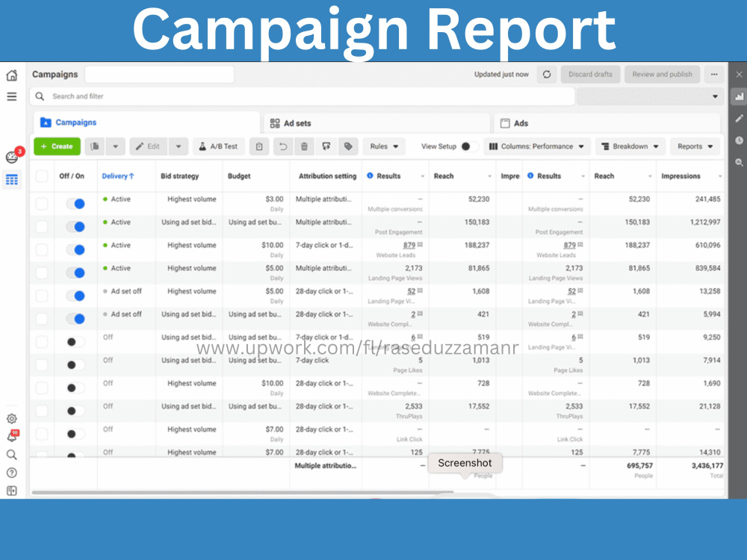This screenshot has width=747, height=560.
Task: Open the three-dot more options button
Action: click(714, 74)
